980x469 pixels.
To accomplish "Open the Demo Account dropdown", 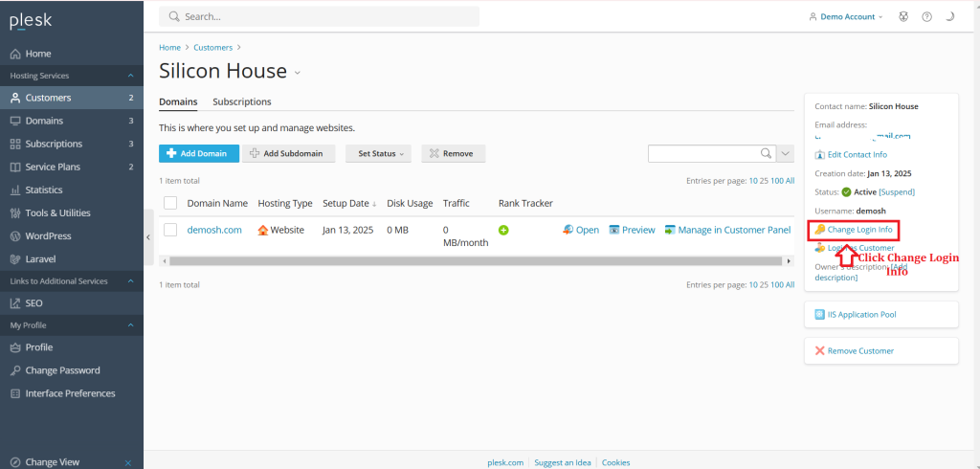I will pyautogui.click(x=846, y=17).
